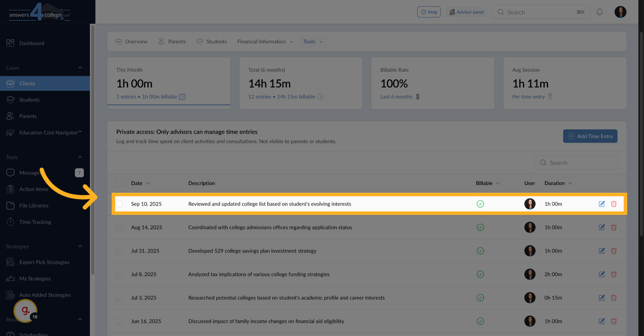This screenshot has height=336, width=644.
Task: Edit the Sep 10, 2025 time entry
Action: [602, 204]
